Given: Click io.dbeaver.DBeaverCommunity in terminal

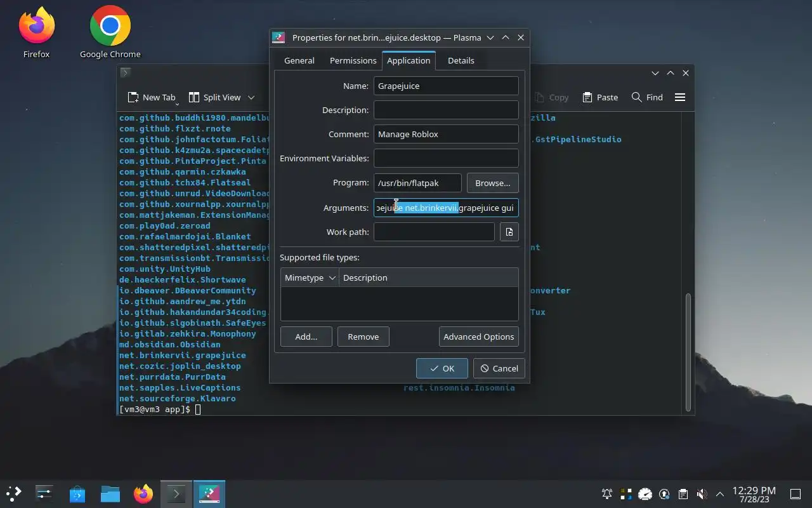Looking at the screenshot, I should 188,290.
